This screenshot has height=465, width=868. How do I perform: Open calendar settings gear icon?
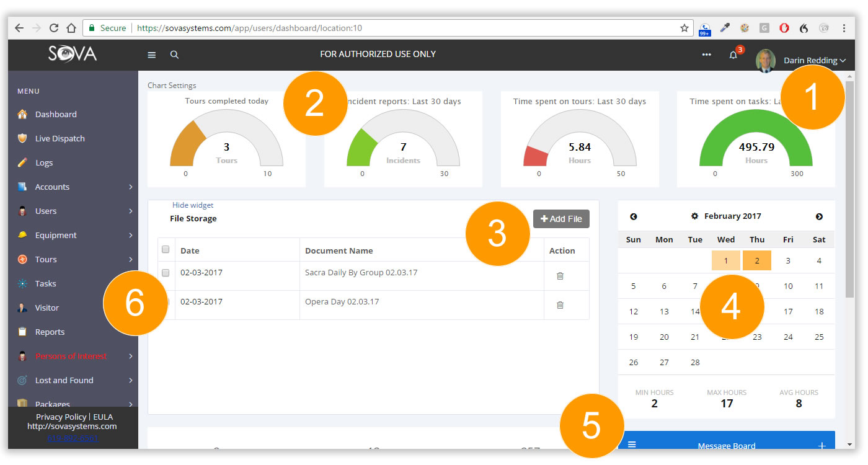click(694, 216)
